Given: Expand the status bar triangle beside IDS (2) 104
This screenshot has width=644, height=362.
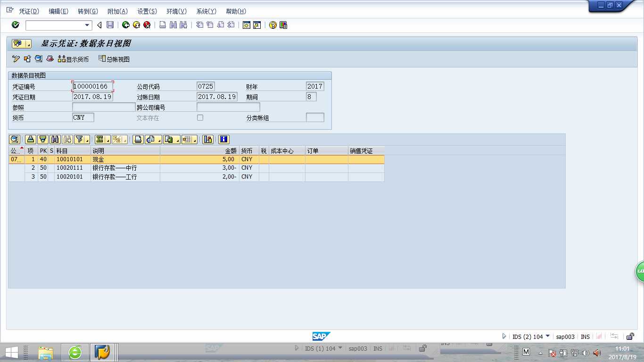Looking at the screenshot, I should (x=504, y=337).
